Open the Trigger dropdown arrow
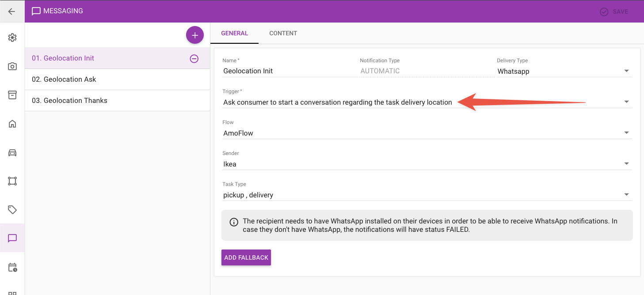This screenshot has height=295, width=644. [626, 102]
